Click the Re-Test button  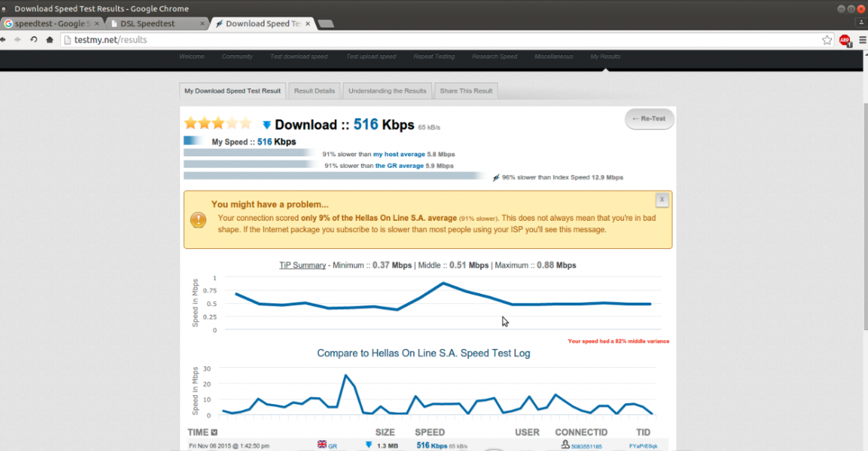pos(650,118)
